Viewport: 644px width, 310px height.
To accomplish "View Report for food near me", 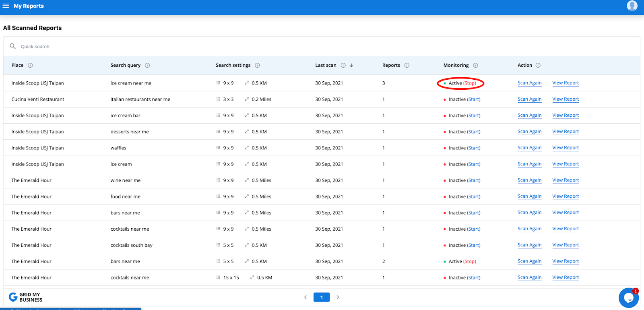I will click(x=566, y=196).
